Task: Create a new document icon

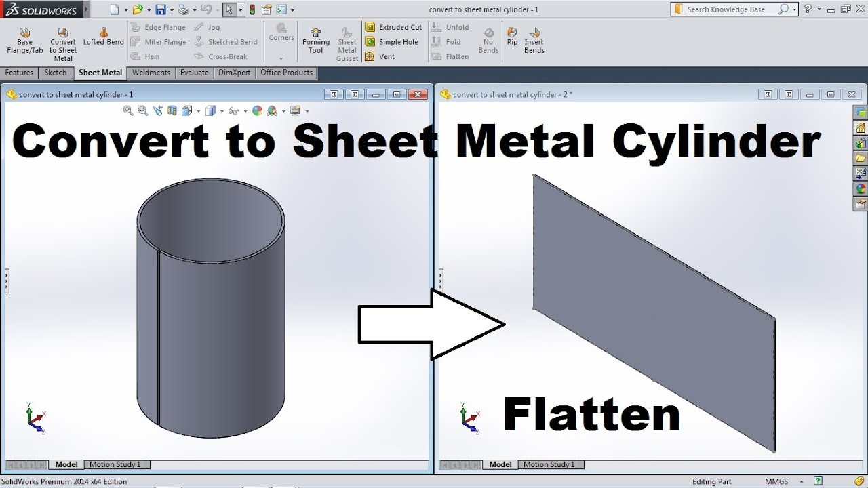Action: coord(115,9)
